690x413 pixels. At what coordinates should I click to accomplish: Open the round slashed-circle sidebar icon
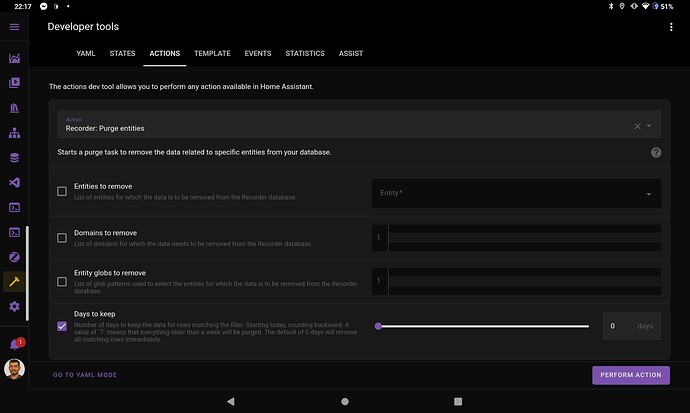(14, 257)
